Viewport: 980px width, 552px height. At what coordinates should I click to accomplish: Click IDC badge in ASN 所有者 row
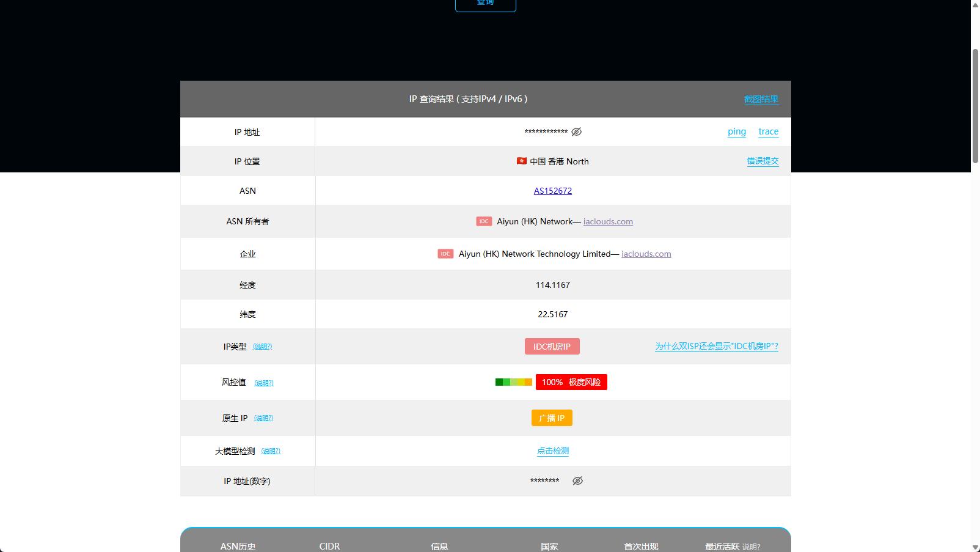coord(484,221)
